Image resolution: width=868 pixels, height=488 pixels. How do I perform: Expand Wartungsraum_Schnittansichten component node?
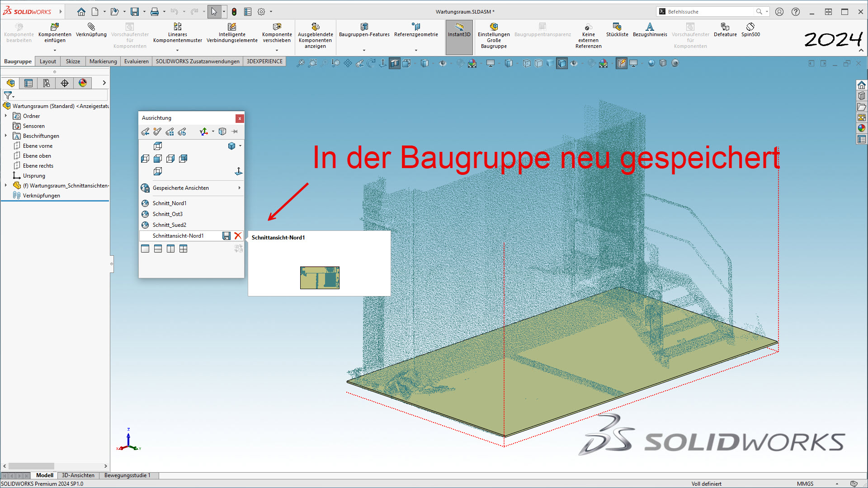6,186
